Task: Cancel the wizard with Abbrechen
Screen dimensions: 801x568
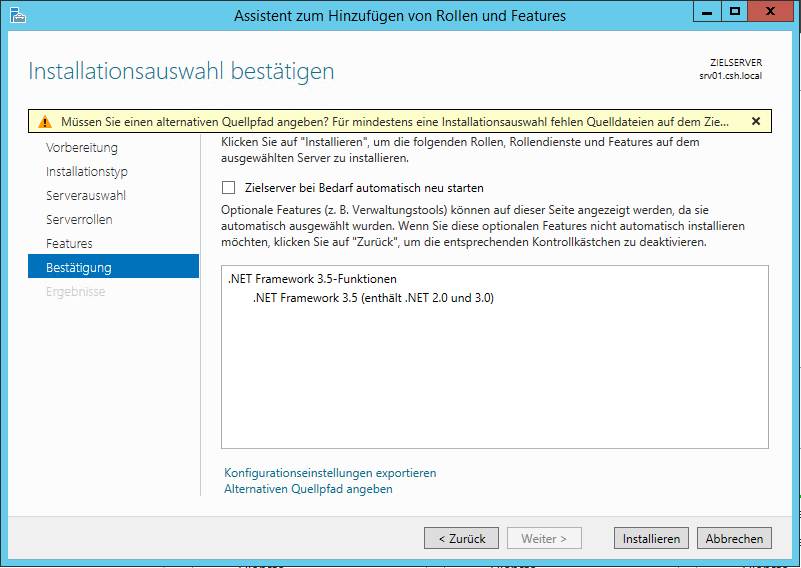Action: (x=734, y=538)
